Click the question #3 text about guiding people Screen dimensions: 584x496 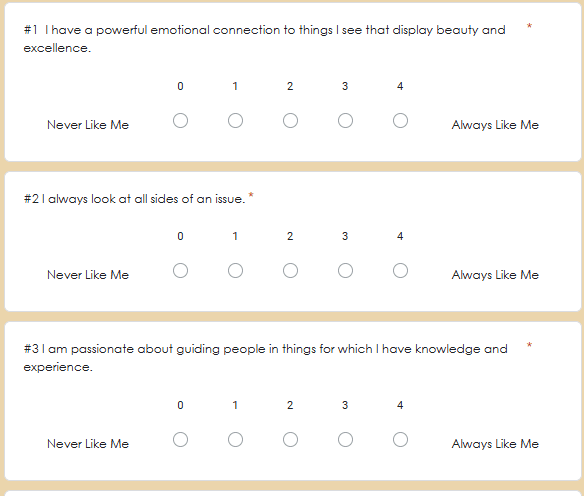265,358
